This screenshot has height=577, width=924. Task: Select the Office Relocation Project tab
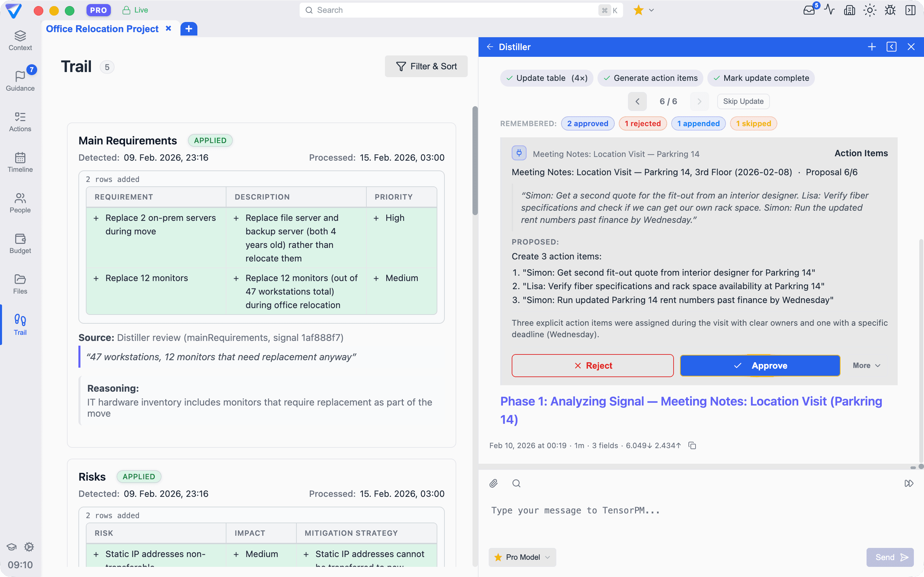click(x=102, y=29)
